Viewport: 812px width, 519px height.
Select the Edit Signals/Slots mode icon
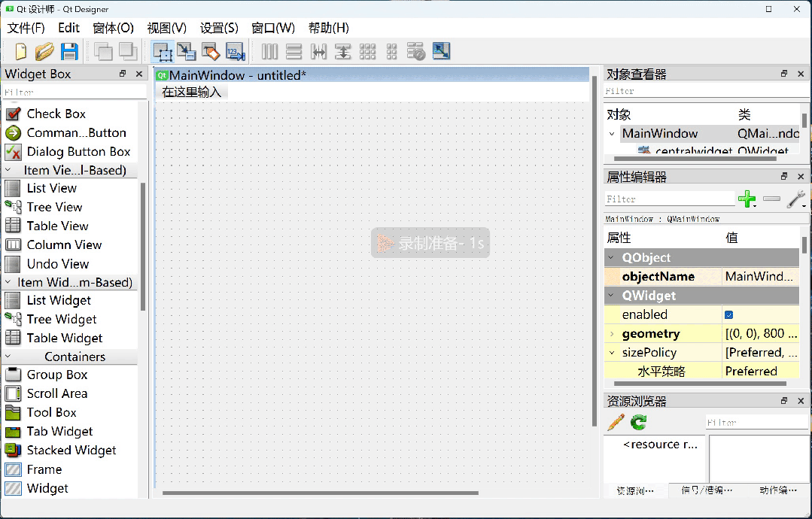[x=187, y=52]
